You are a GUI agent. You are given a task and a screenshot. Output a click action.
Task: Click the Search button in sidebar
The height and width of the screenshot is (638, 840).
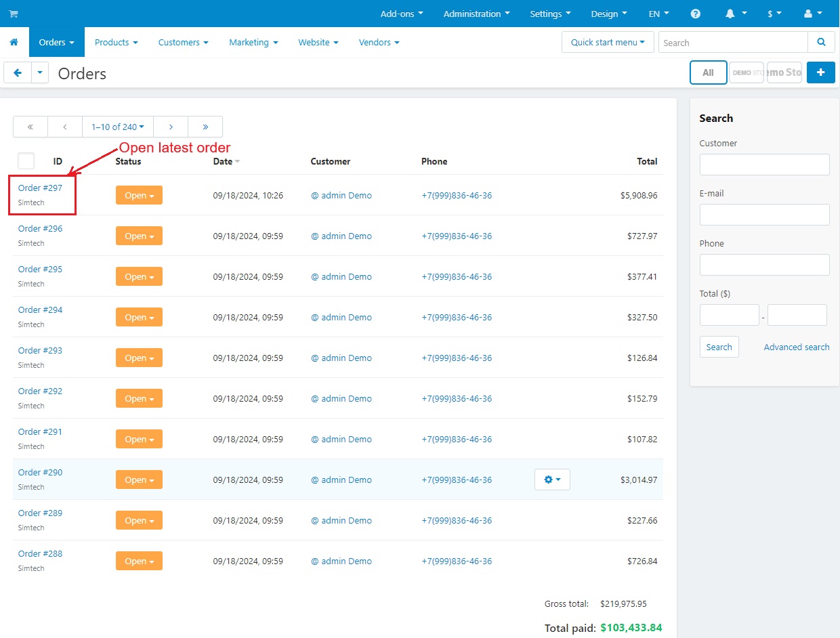coord(719,347)
